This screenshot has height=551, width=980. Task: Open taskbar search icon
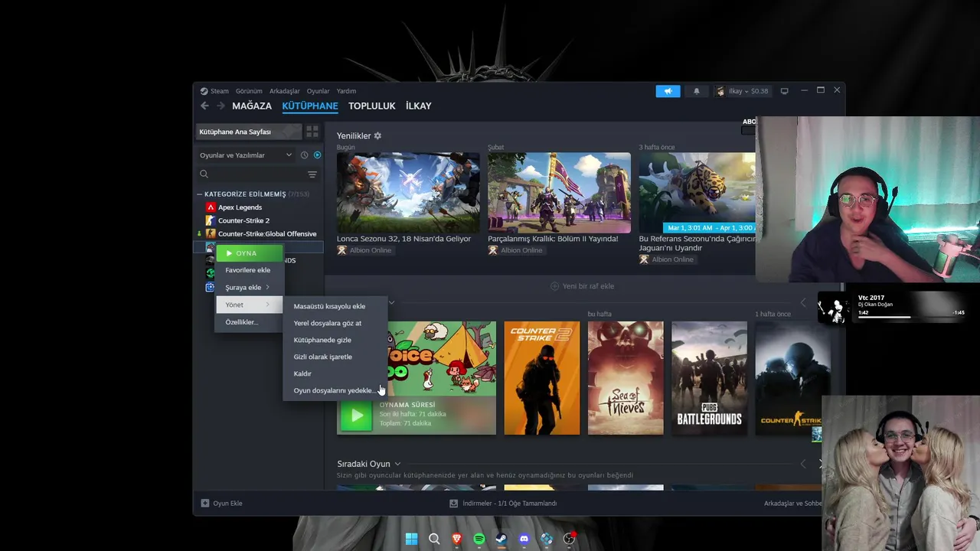pyautogui.click(x=434, y=539)
